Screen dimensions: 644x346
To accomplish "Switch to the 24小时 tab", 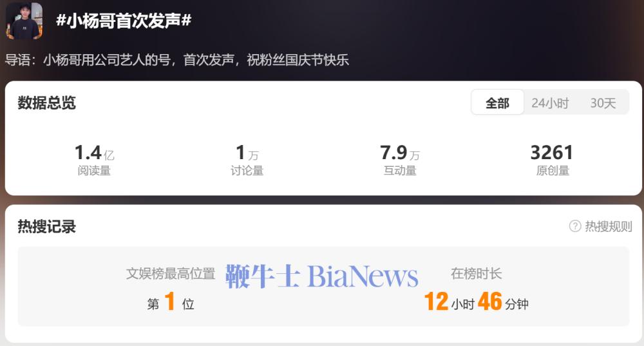I will [550, 102].
